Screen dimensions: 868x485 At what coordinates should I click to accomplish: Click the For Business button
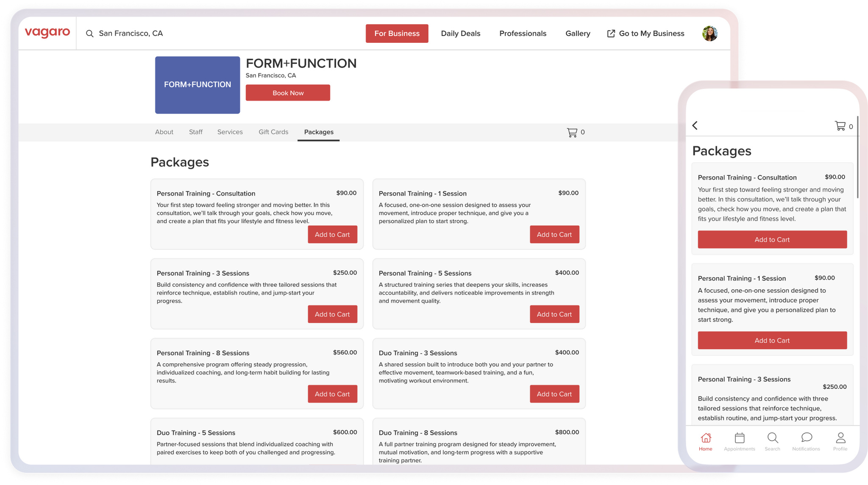(397, 33)
